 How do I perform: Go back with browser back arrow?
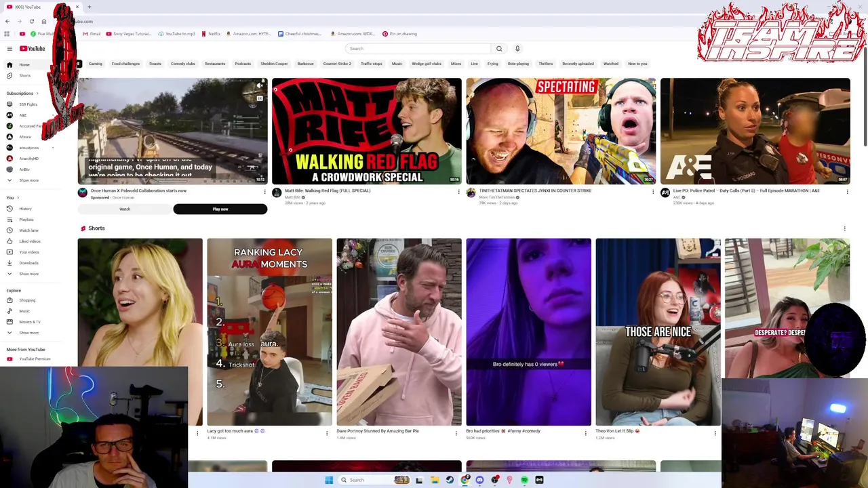[7, 22]
